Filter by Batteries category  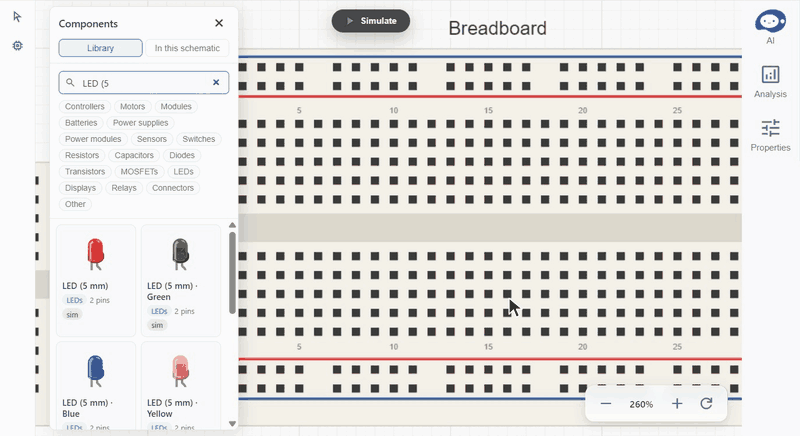(81, 123)
